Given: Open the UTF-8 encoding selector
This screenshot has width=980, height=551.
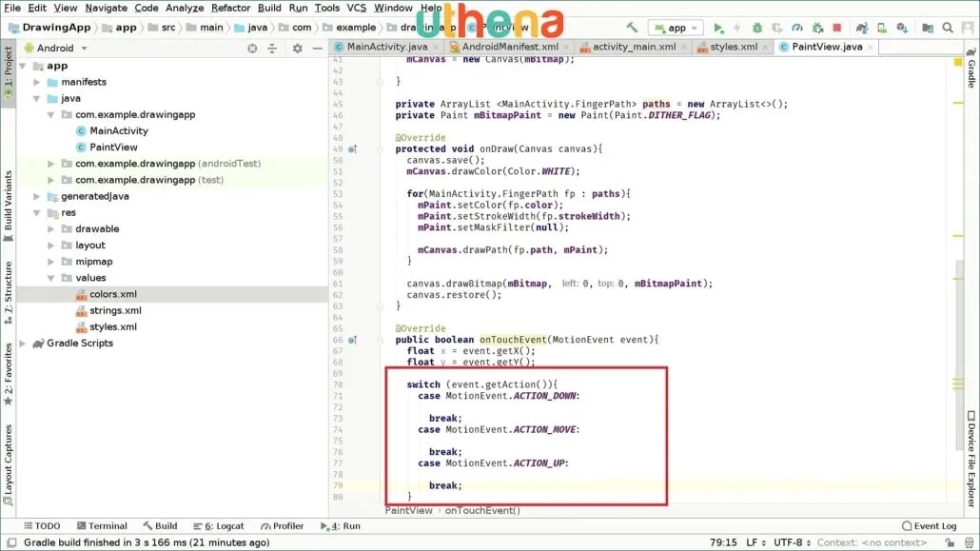Looking at the screenshot, I should [792, 542].
